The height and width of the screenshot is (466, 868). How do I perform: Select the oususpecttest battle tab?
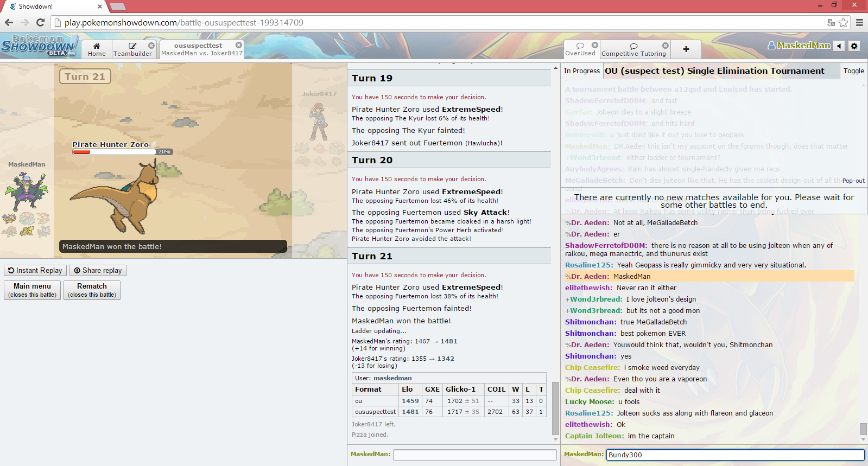click(x=201, y=49)
